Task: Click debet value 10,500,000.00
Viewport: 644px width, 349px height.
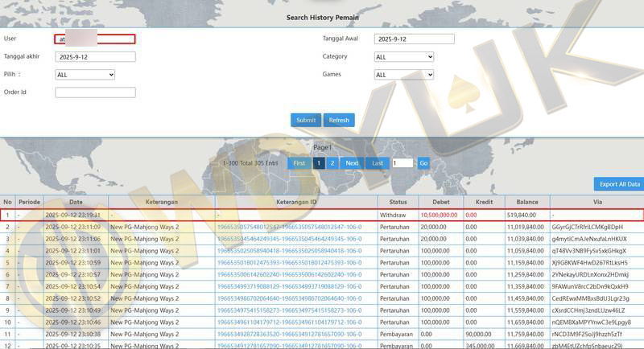Action: (x=439, y=215)
